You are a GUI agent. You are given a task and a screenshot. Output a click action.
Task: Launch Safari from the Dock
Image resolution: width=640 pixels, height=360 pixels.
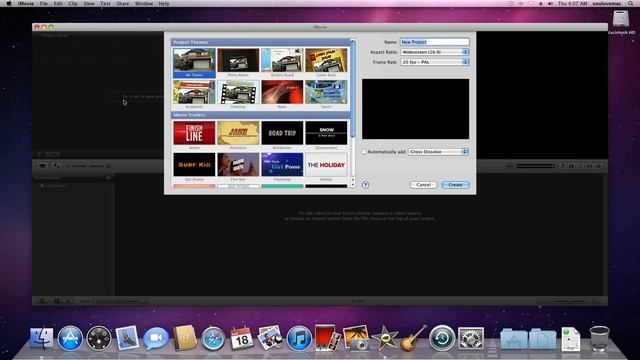213,338
